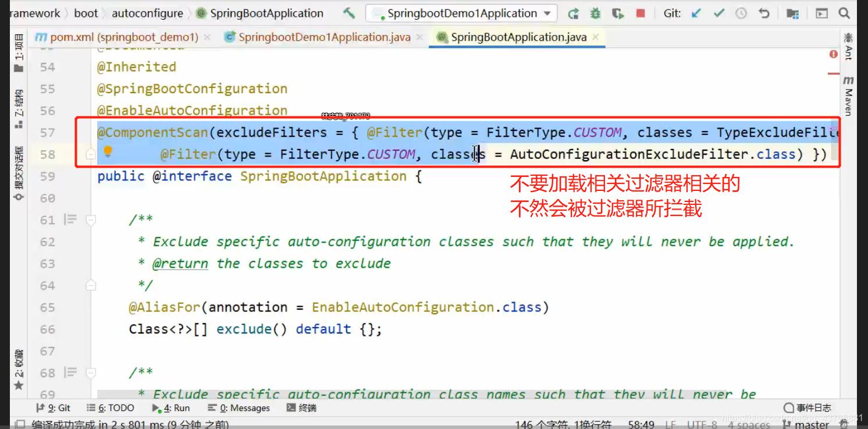Click @SpringBootConfiguration on line 55
Viewport: 868px width, 429px height.
(x=192, y=88)
